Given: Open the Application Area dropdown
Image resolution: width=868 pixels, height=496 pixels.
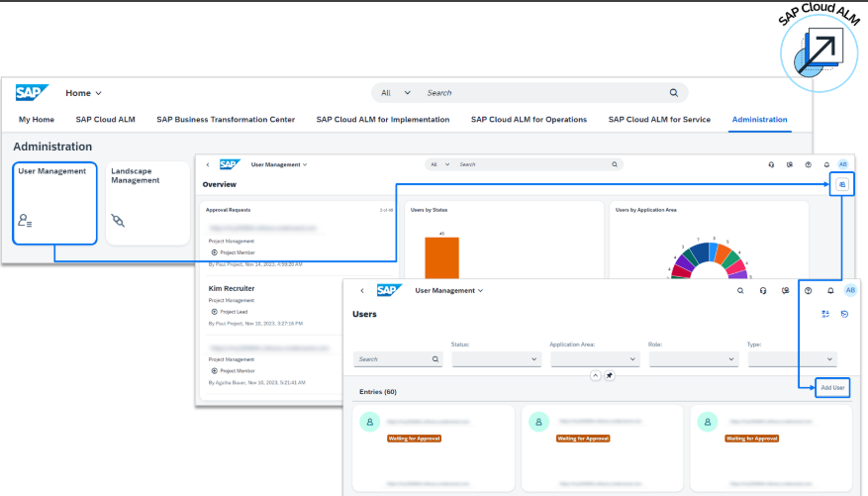Looking at the screenshot, I should 595,359.
